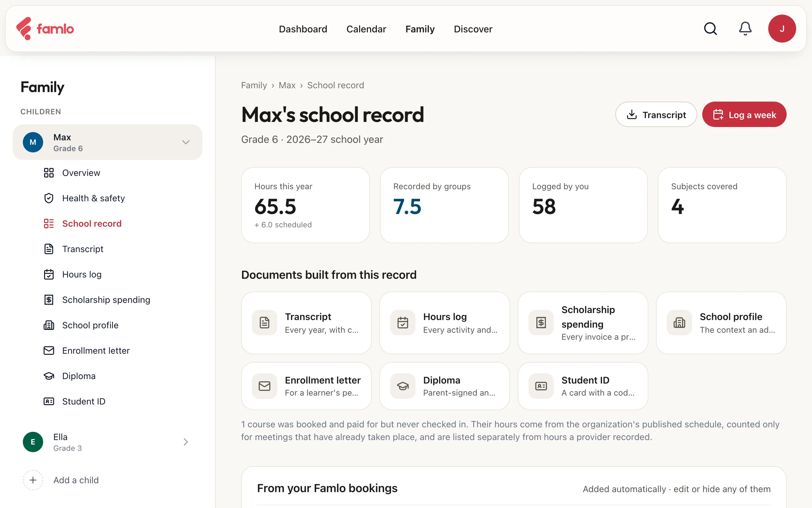The image size is (812, 508).
Task: Click the plus icon for Add a child
Action: 33,480
